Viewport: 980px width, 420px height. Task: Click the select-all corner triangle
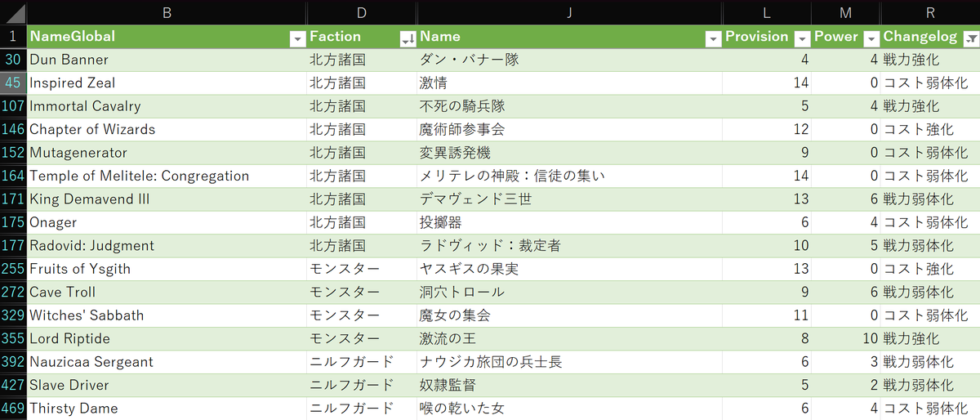pyautogui.click(x=14, y=12)
